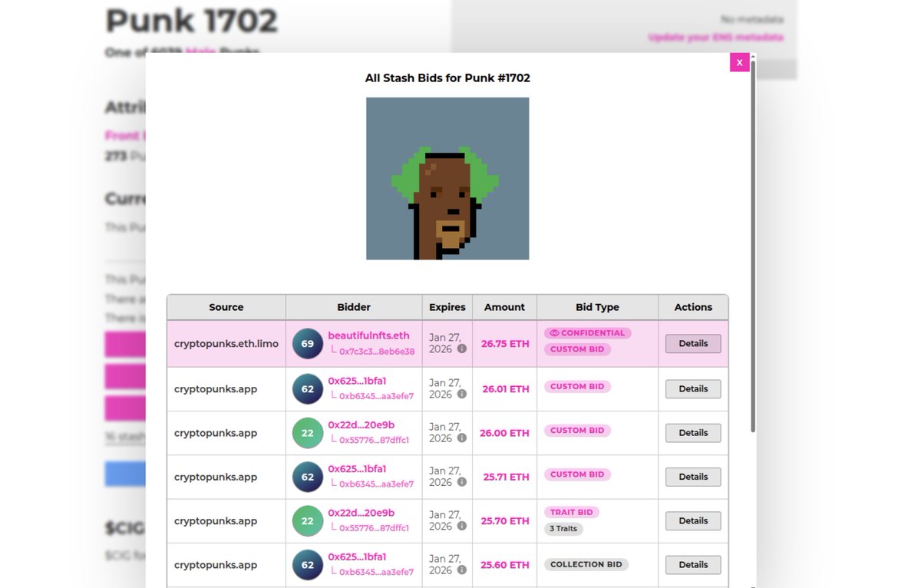Click avatar 62 in the 26.01 ETH row
Screen dimensions: 921x588
pyautogui.click(x=308, y=389)
